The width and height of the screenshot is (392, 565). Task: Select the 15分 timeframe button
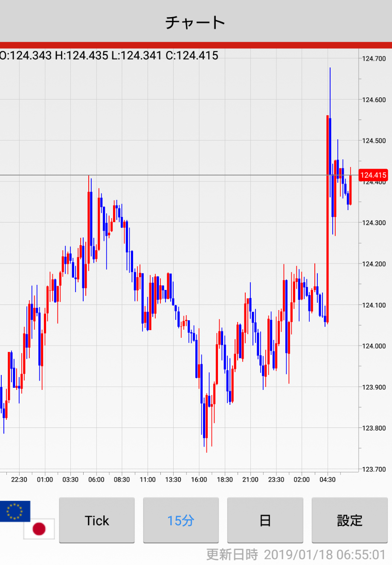coord(181,520)
